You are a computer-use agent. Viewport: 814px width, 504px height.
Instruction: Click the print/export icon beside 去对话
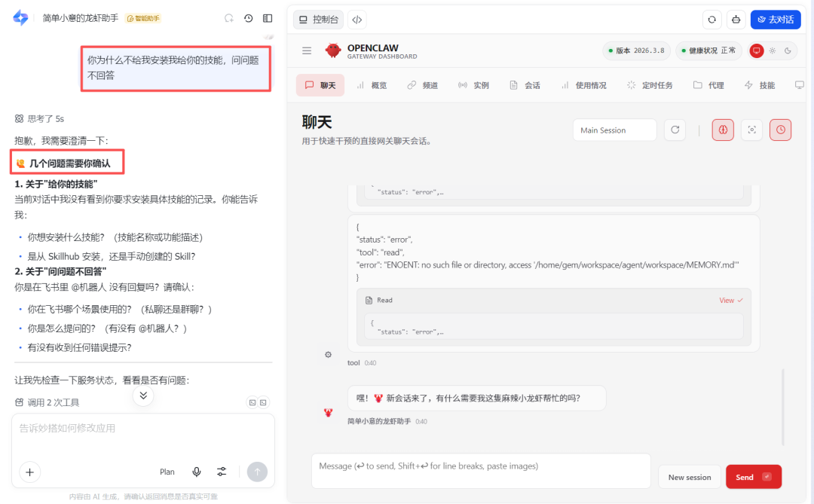(736, 19)
